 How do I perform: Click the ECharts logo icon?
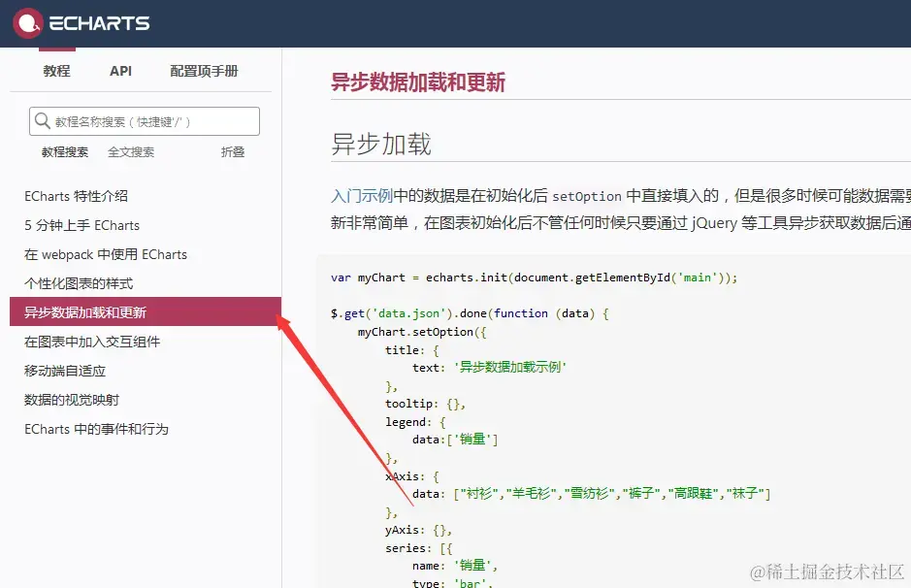pos(27,23)
